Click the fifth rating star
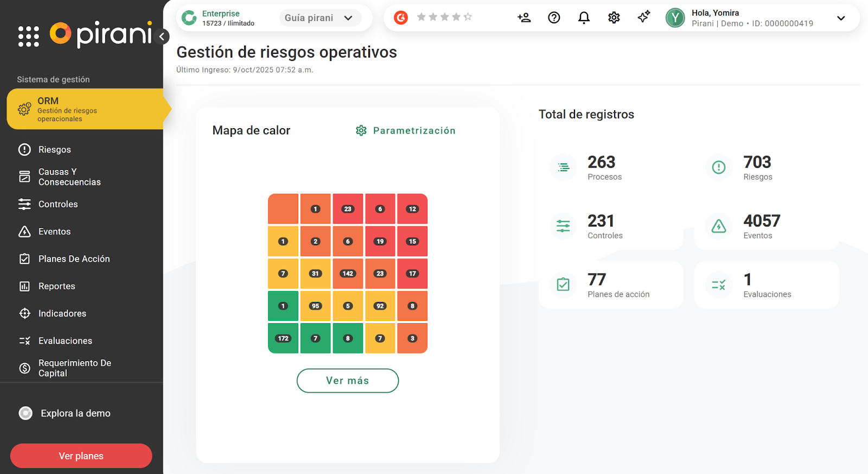868x474 pixels. [468, 17]
